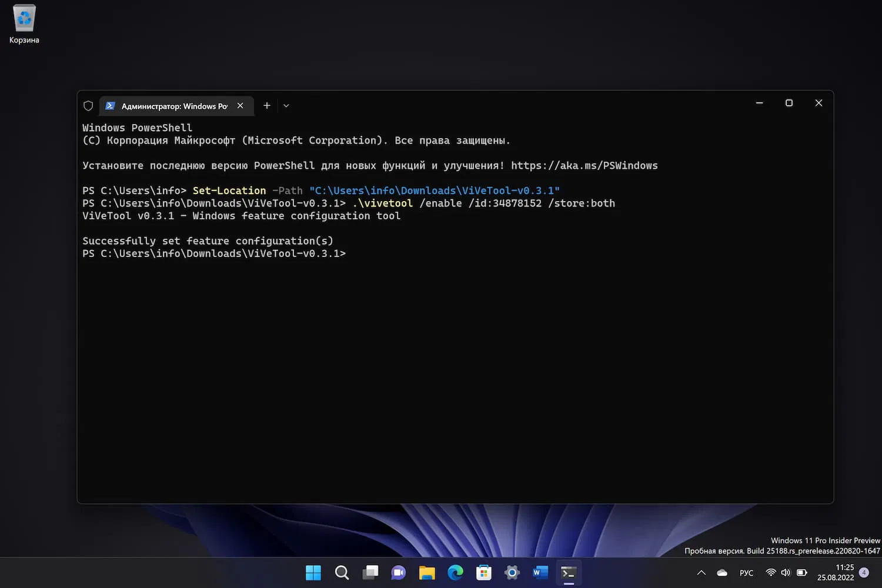The width and height of the screenshot is (882, 588).
Task: Open the Chat app from taskbar
Action: point(399,573)
